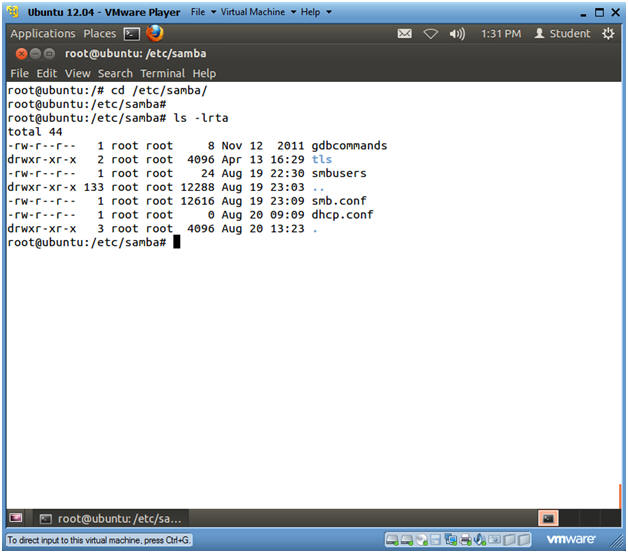This screenshot has height=553, width=628.
Task: Open the Terminal menu in menubar
Action: [163, 74]
